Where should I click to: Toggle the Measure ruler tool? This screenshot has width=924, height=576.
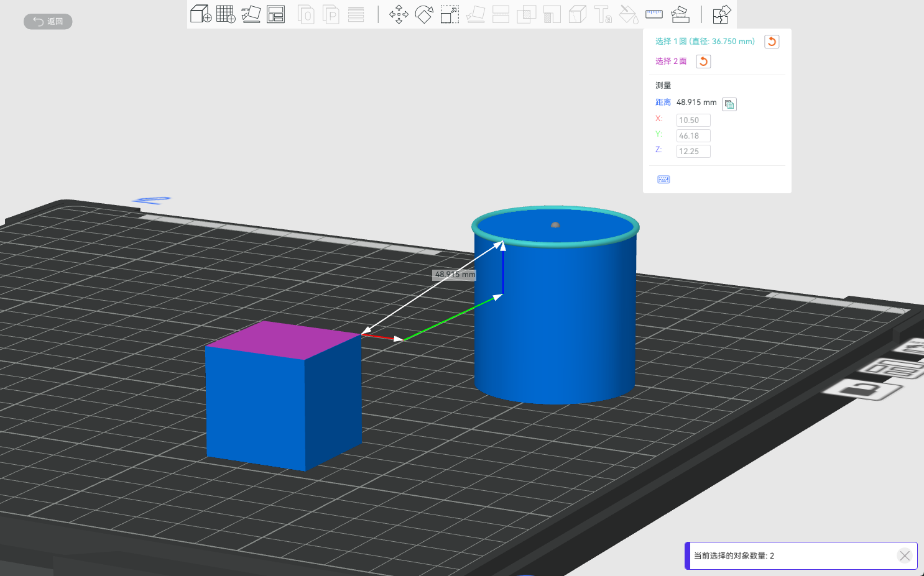tap(654, 14)
